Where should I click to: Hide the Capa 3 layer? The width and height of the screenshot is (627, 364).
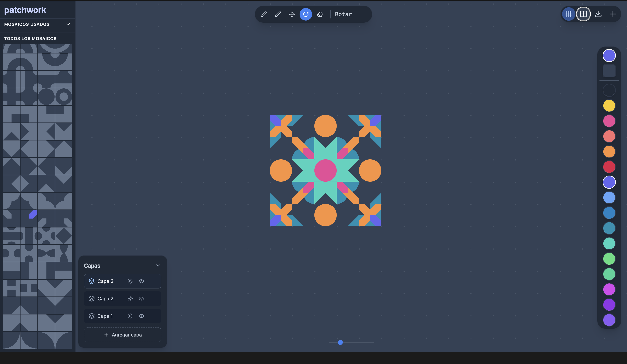click(x=141, y=281)
